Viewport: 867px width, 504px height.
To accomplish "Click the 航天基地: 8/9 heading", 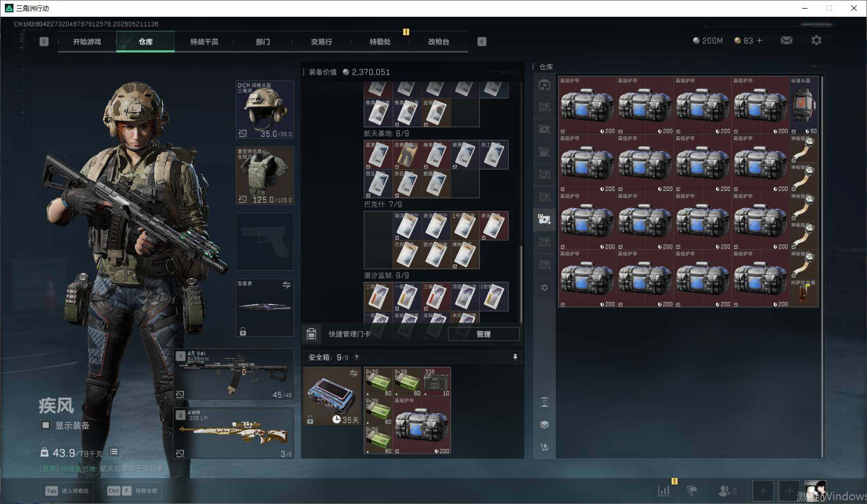I will point(386,134).
